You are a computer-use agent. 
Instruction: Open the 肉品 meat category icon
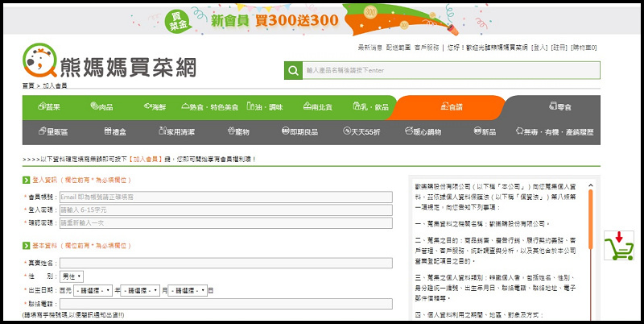pos(94,106)
